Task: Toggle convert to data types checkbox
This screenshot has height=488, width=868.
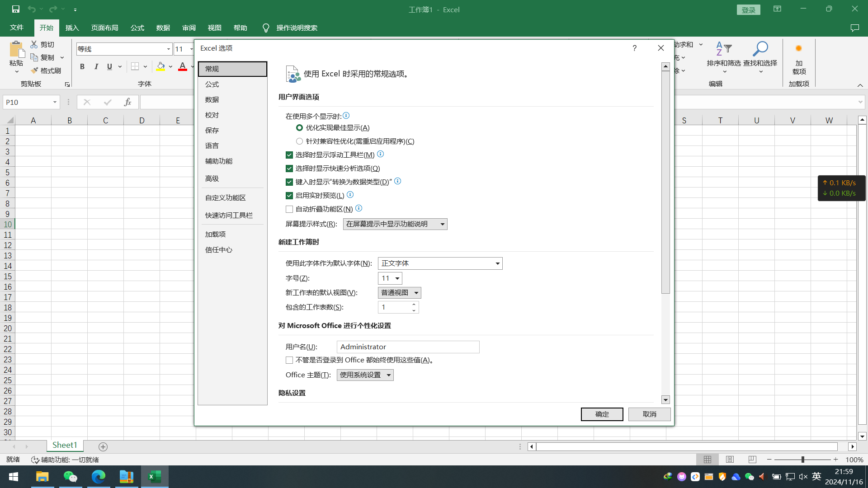Action: tap(289, 182)
